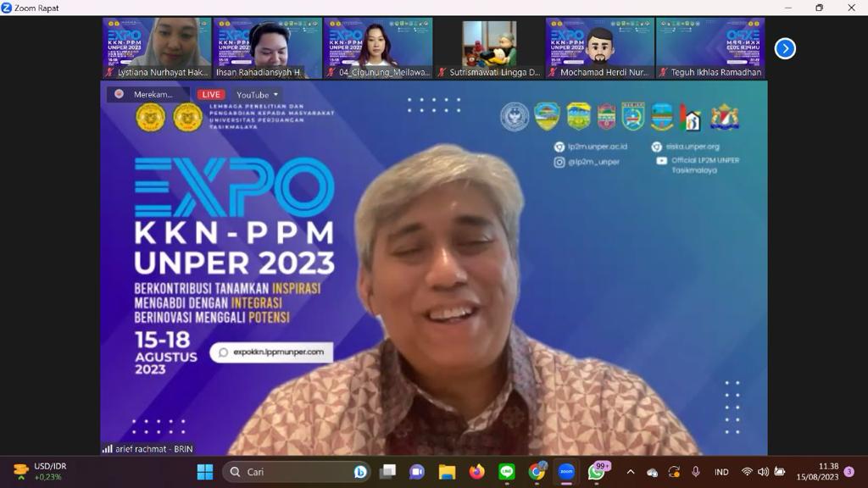Open the USD/IDR widget in taskbar
The height and width of the screenshot is (488, 868).
point(41,471)
